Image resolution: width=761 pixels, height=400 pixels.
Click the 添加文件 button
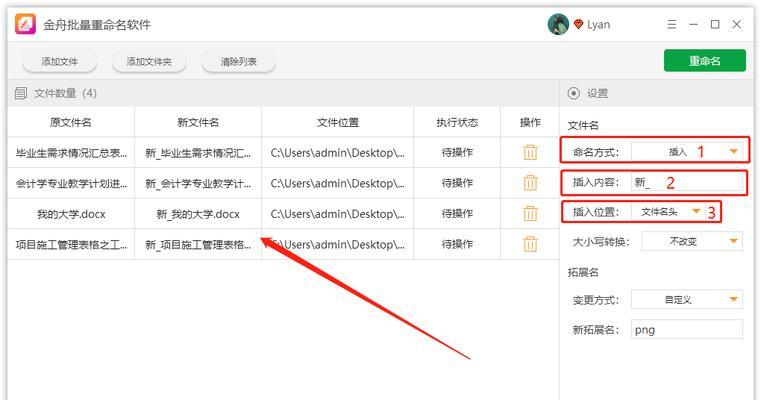click(59, 62)
